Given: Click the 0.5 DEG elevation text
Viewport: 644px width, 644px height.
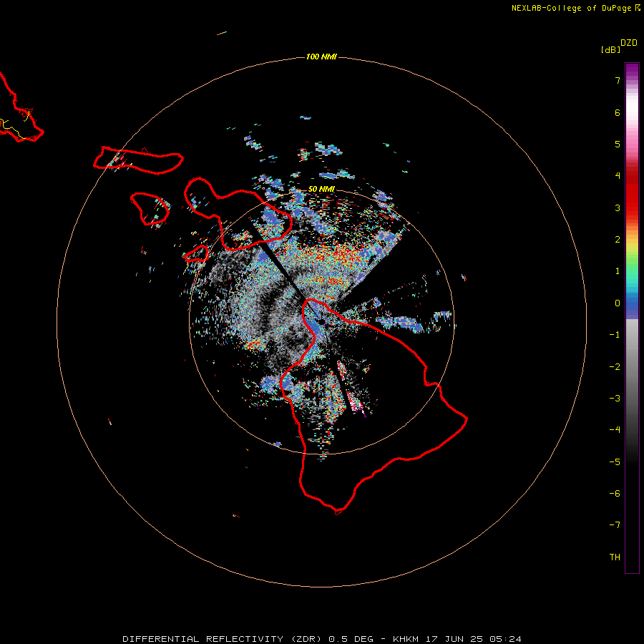Looking at the screenshot, I should (x=351, y=639).
